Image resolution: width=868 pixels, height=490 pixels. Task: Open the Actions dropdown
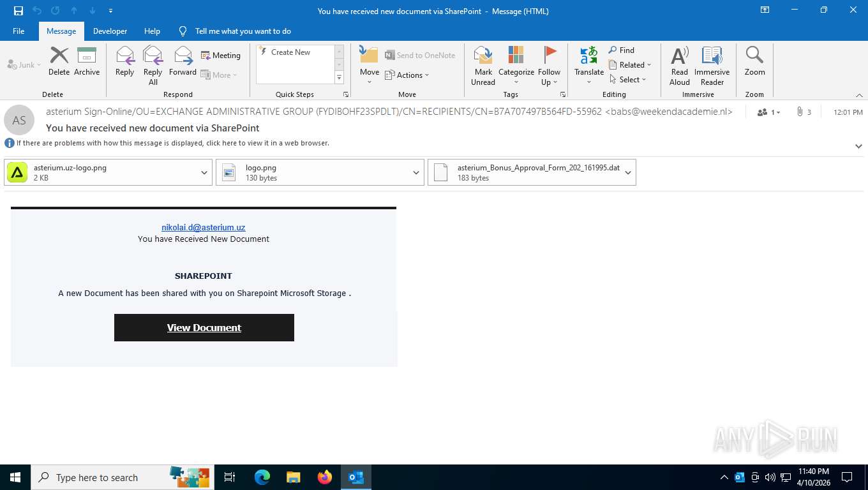(x=407, y=75)
